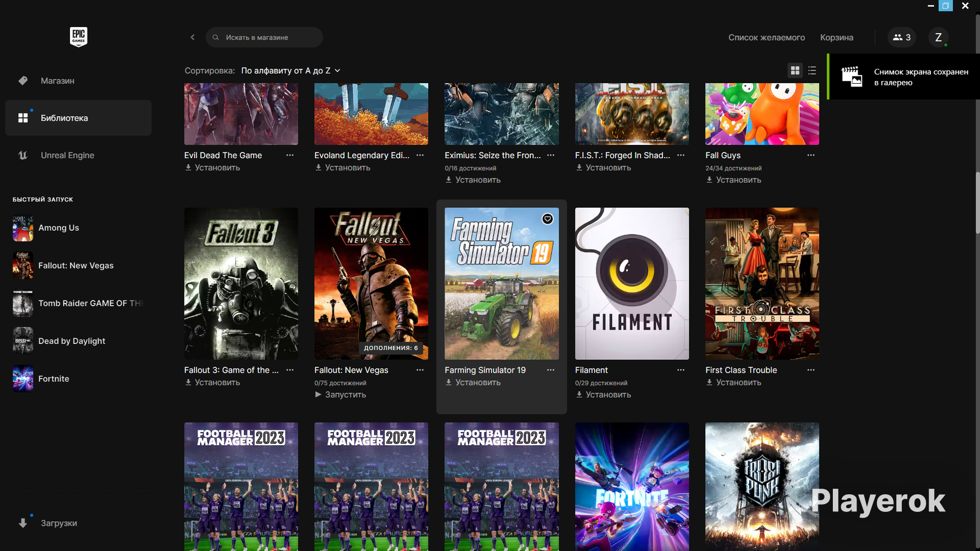This screenshot has height=551, width=980.
Task: Open options menu for Evil Dead The Game
Action: pos(290,155)
